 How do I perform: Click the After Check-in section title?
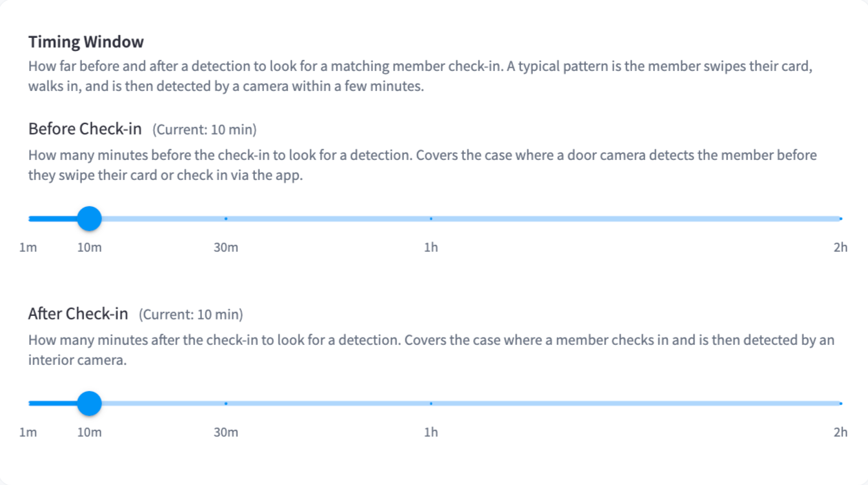[78, 314]
